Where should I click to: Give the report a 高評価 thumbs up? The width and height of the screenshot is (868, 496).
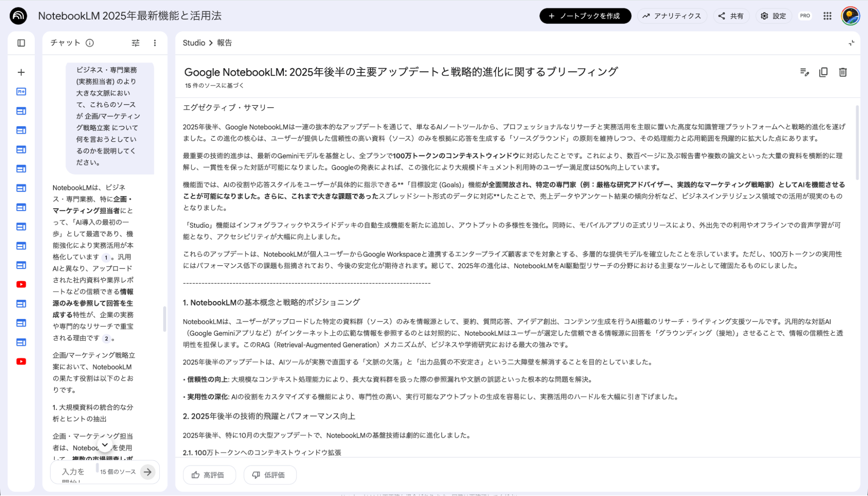[x=209, y=475]
